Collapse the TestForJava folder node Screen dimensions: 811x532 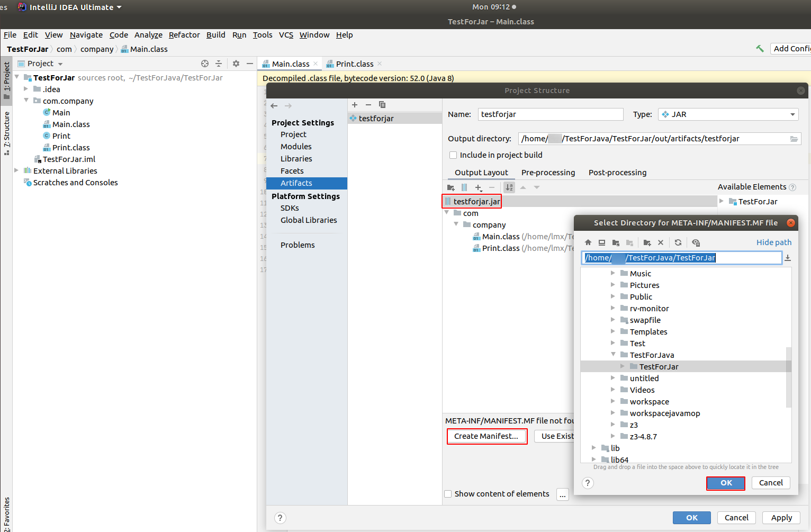click(x=613, y=355)
